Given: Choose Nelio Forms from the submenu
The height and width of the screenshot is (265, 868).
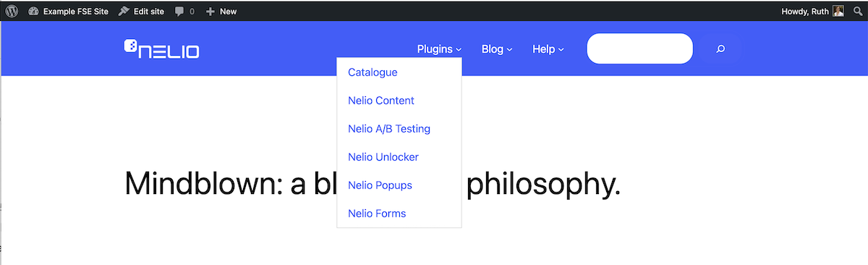Looking at the screenshot, I should pos(377,214).
